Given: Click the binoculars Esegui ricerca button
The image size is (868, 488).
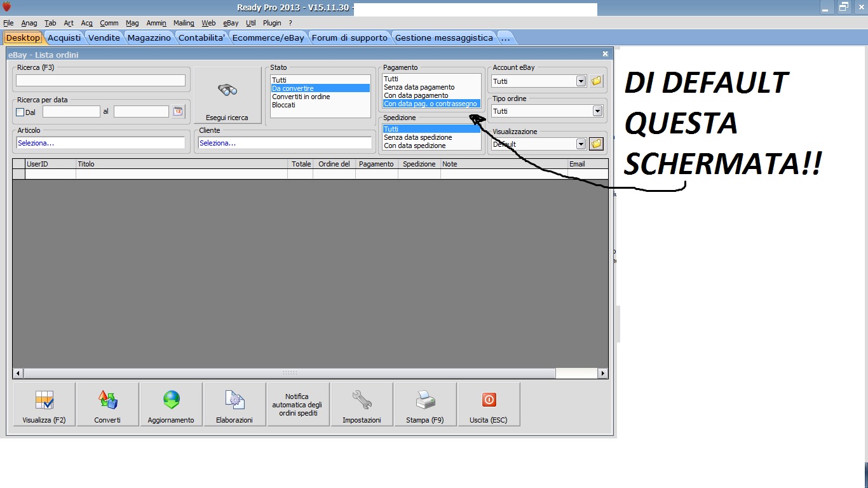Looking at the screenshot, I should click(x=227, y=95).
